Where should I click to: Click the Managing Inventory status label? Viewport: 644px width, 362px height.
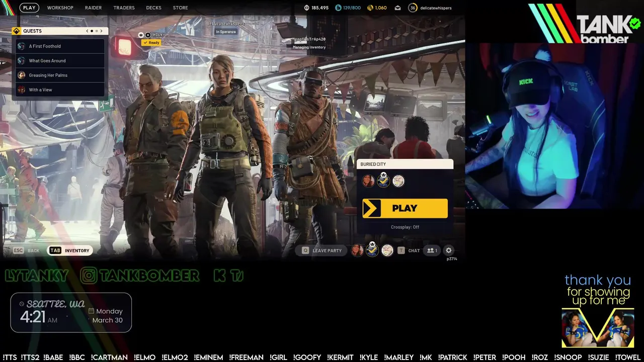[309, 47]
